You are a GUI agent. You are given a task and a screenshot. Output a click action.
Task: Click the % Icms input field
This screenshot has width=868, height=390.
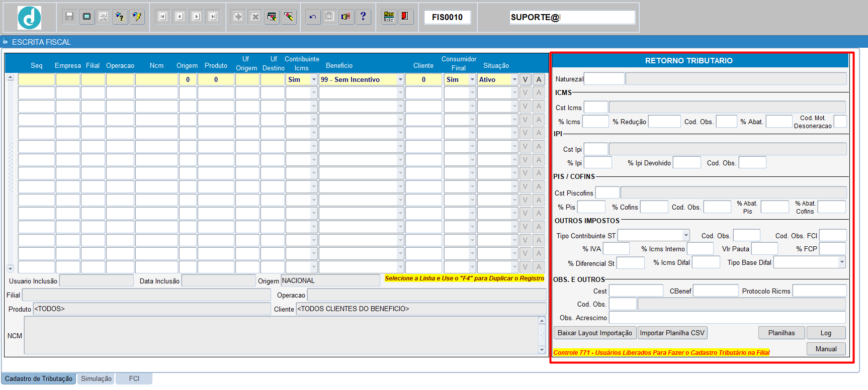coord(595,121)
